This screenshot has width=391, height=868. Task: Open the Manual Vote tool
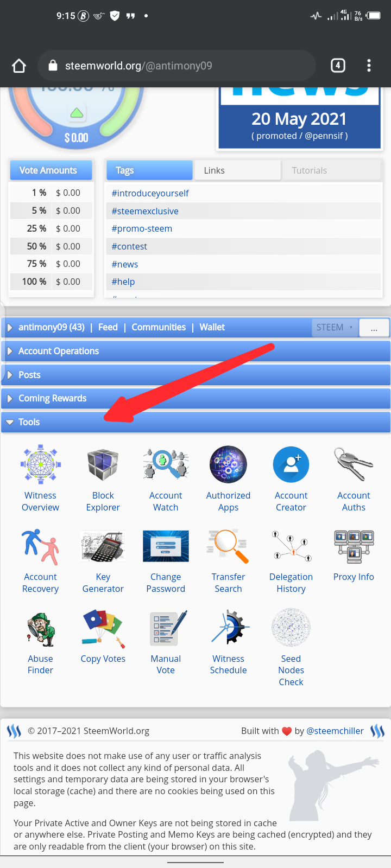point(166,642)
